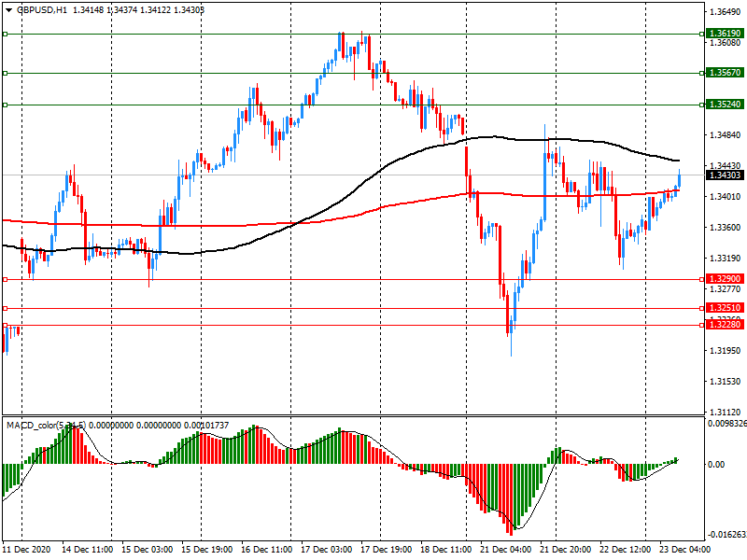This screenshot has width=747, height=560.
Task: Select the 1.35240 resistance line handle
Action: (x=5, y=105)
